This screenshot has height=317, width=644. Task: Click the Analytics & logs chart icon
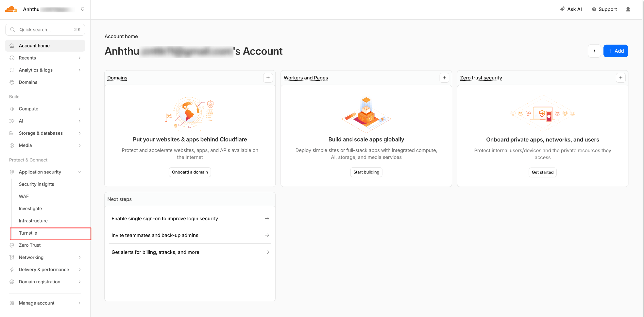click(12, 70)
